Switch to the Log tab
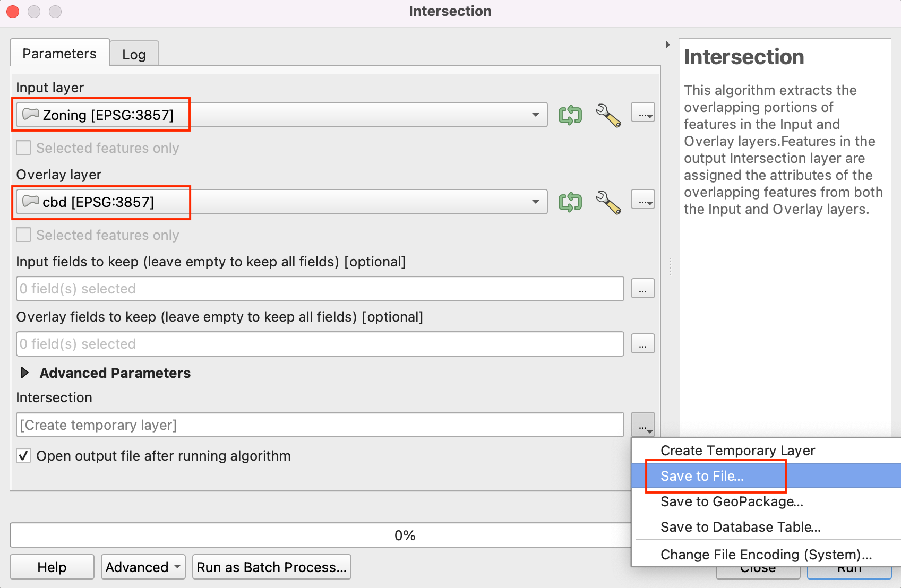 [x=134, y=55]
